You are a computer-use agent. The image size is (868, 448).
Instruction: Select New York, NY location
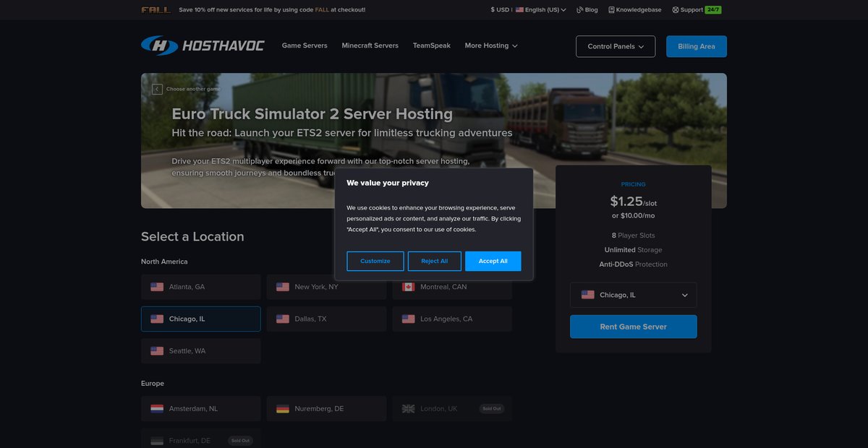click(326, 287)
